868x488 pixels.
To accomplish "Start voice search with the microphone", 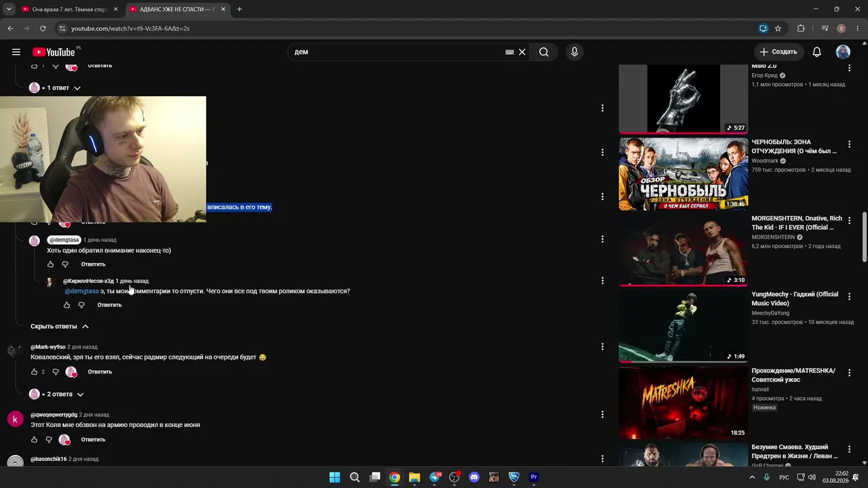I will (x=574, y=52).
